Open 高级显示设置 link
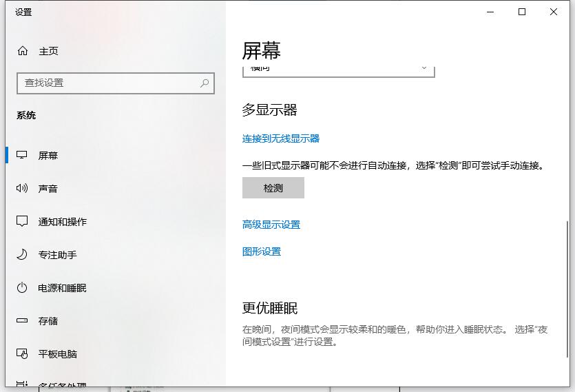This screenshot has height=392, width=575. [x=271, y=225]
